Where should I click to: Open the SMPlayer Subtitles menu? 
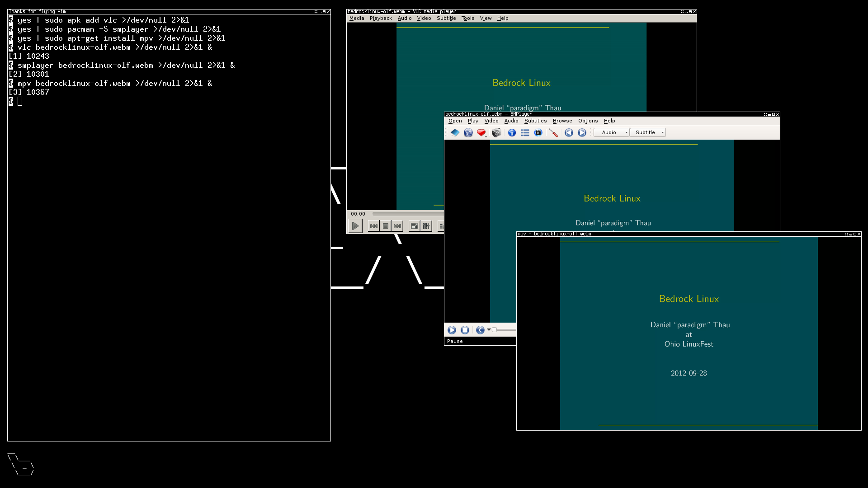[x=535, y=120]
